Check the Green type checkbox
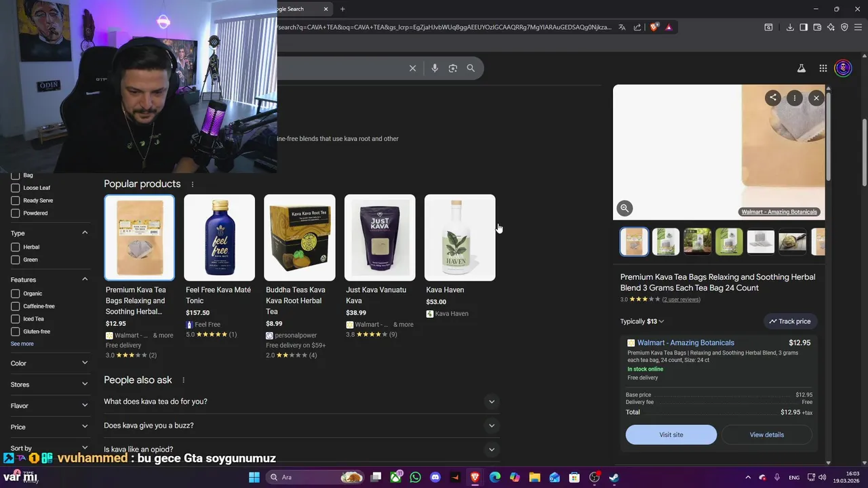The height and width of the screenshot is (488, 868). tap(15, 260)
